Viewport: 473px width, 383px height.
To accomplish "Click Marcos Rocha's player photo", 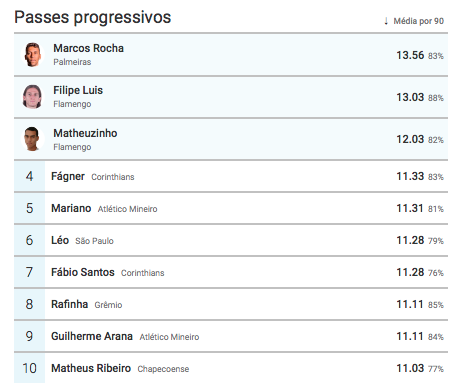I will [32, 55].
